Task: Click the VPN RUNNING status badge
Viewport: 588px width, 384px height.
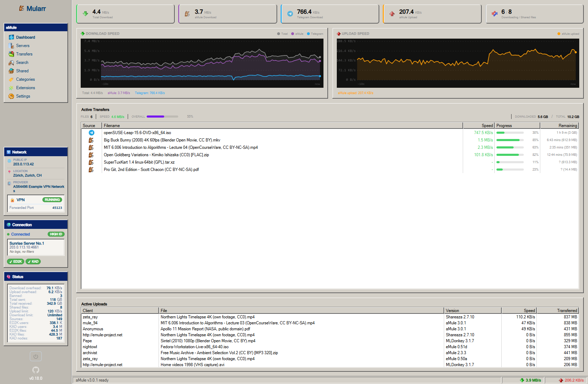Action: [x=52, y=200]
